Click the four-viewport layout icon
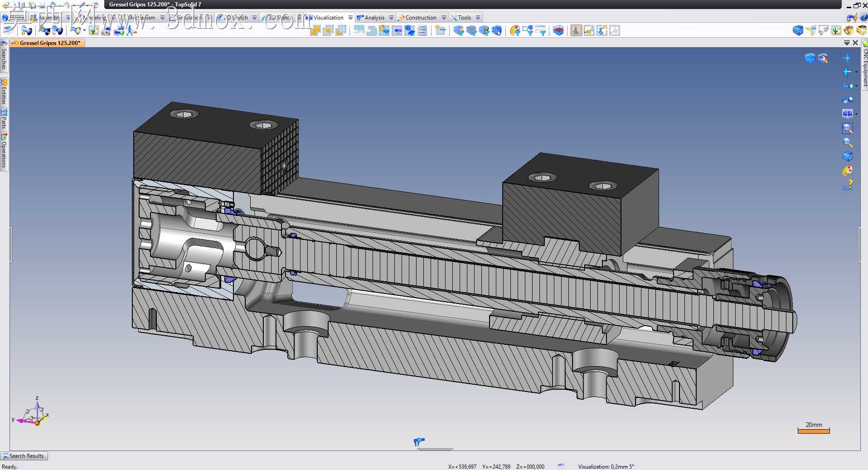This screenshot has height=470, width=868. 847,113
